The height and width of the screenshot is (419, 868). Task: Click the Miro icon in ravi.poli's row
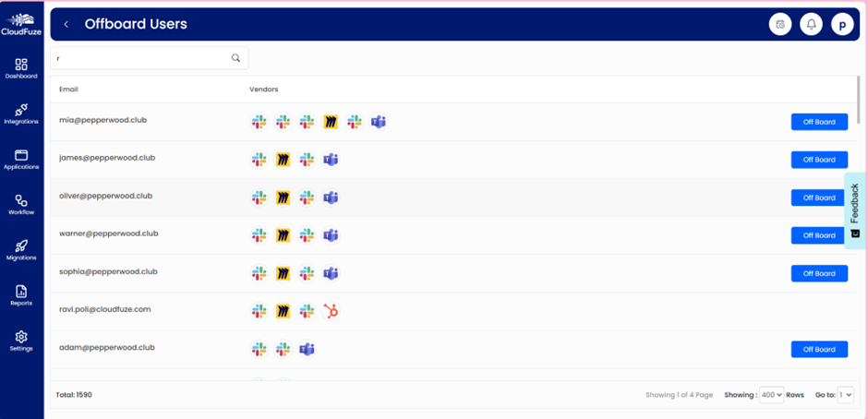pyautogui.click(x=283, y=312)
